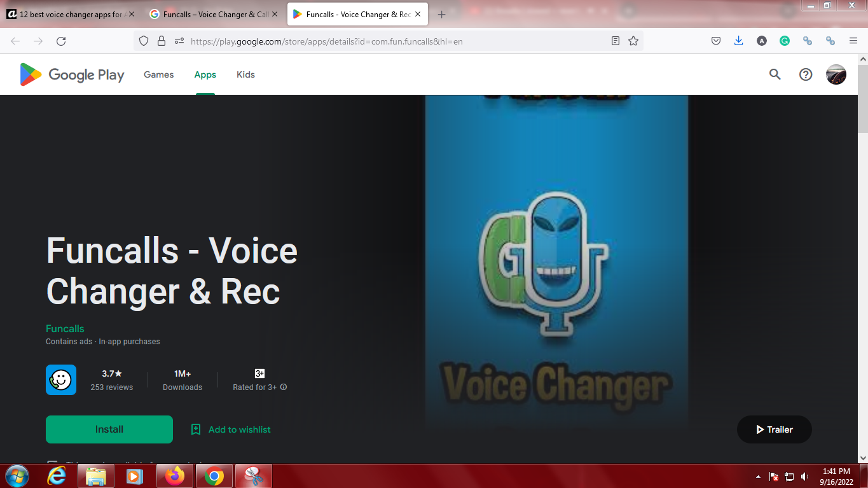The width and height of the screenshot is (868, 488).
Task: Open the Windows Start button
Action: click(17, 476)
